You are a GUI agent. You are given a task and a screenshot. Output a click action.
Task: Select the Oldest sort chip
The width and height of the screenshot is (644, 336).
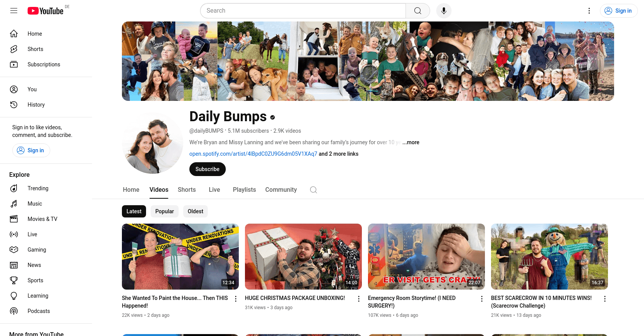click(195, 211)
